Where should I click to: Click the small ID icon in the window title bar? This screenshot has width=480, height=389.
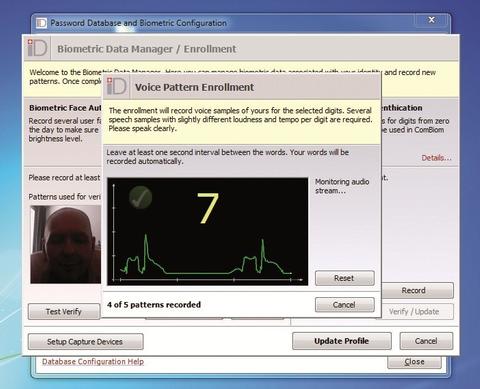[41, 23]
